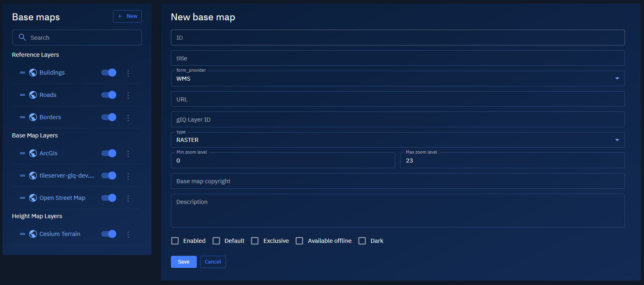
Task: Tick the Available offline checkbox
Action: tap(299, 241)
